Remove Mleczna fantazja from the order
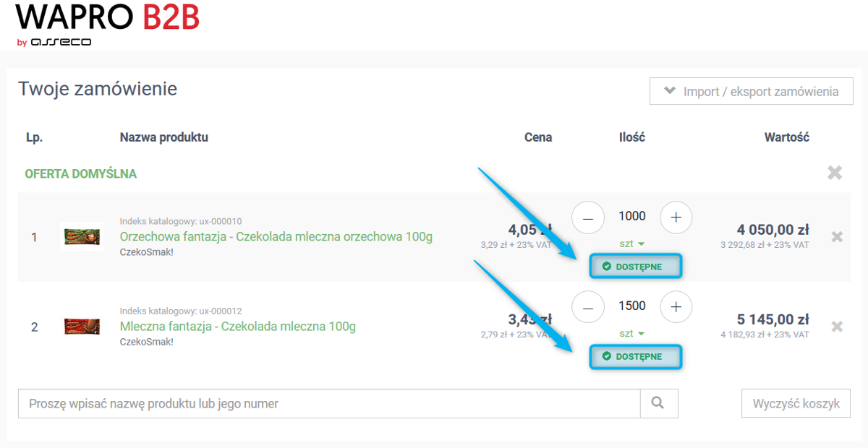This screenshot has height=448, width=868. pos(837,327)
